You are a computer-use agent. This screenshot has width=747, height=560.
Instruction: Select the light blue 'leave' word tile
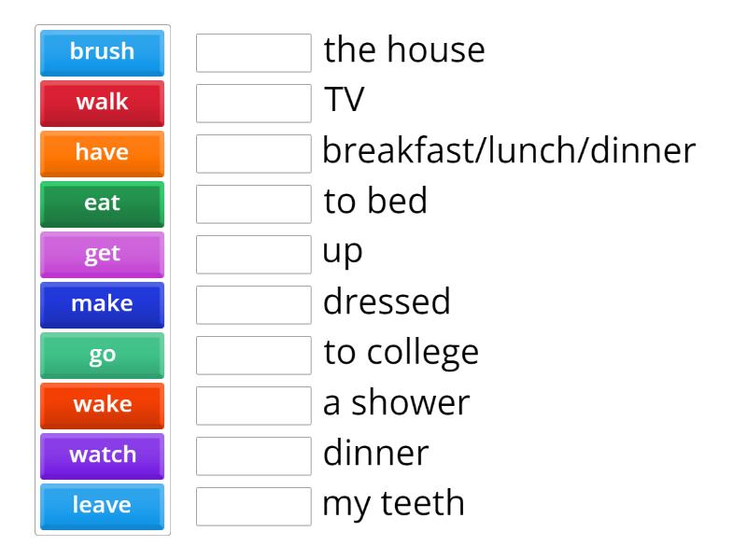pos(102,506)
